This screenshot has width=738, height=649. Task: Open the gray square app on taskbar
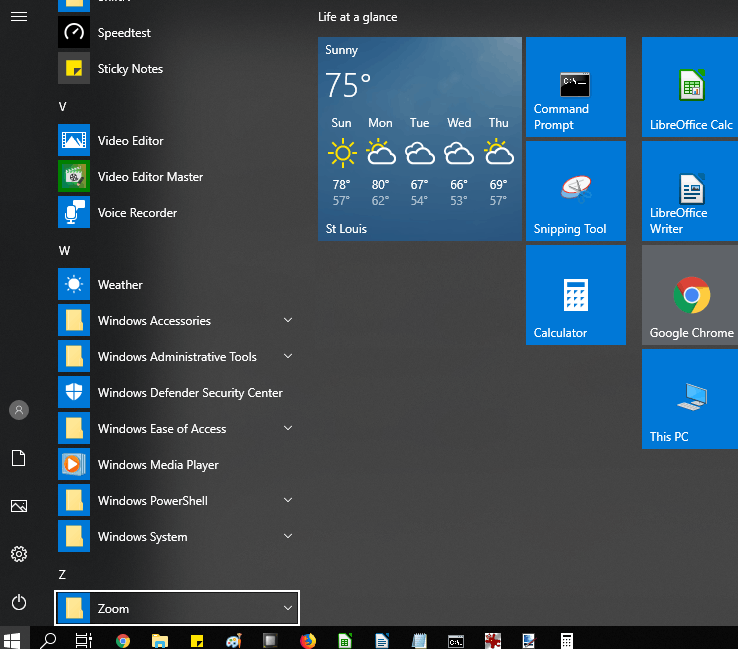(270, 641)
